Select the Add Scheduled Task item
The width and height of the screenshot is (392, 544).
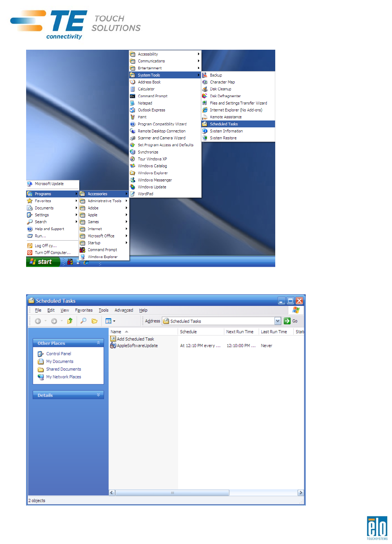[132, 339]
